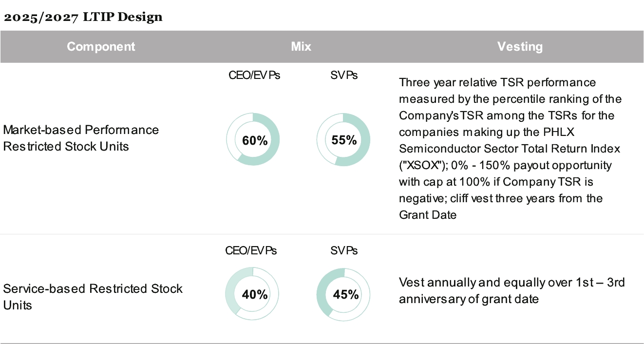This screenshot has height=344, width=644.
Task: Click the Mix column header
Action: 301,47
